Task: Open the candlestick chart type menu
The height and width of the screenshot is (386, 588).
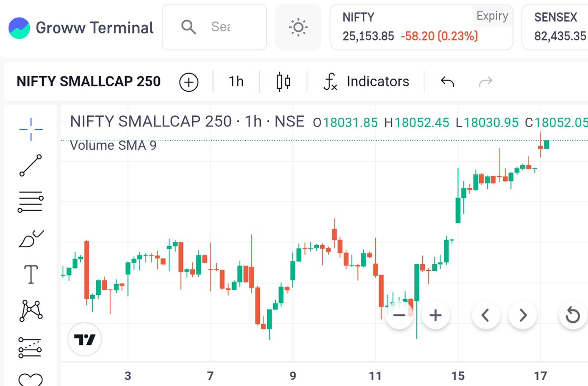Action: point(283,82)
